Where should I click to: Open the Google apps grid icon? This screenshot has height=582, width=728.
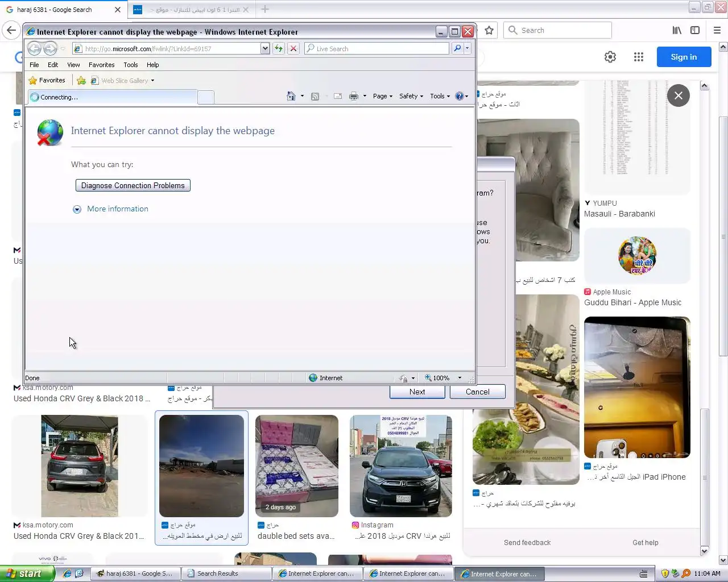coord(639,57)
